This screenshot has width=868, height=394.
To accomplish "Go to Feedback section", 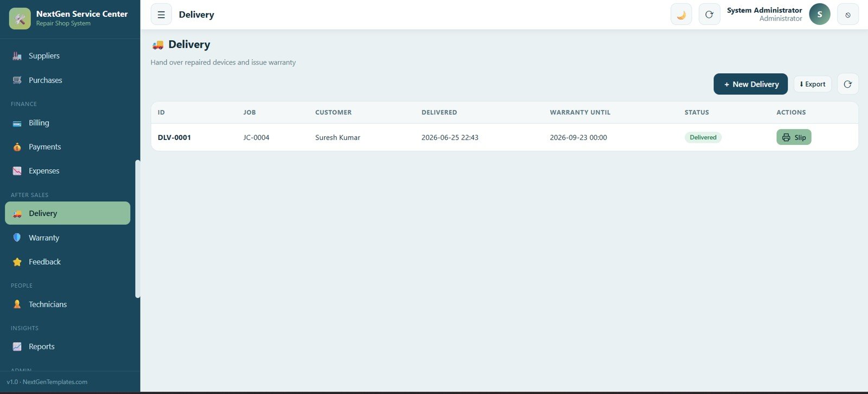I will click(67, 262).
